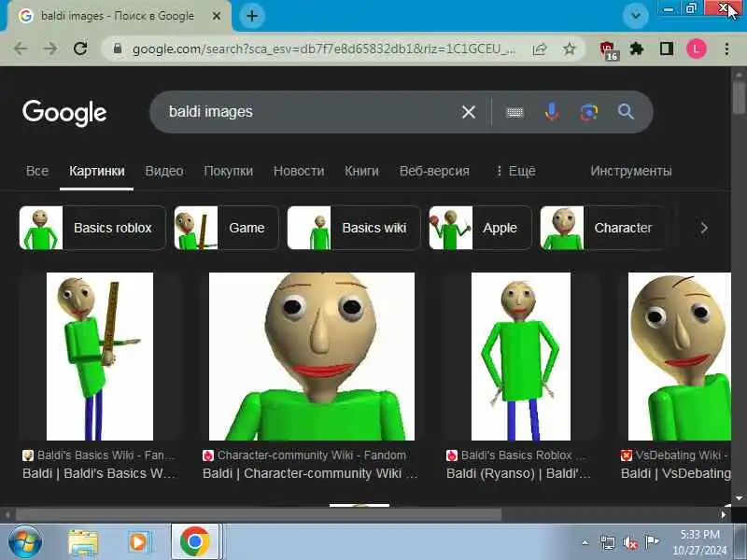Open Chrome profile avatar L
The width and height of the screenshot is (747, 560).
tap(696, 49)
